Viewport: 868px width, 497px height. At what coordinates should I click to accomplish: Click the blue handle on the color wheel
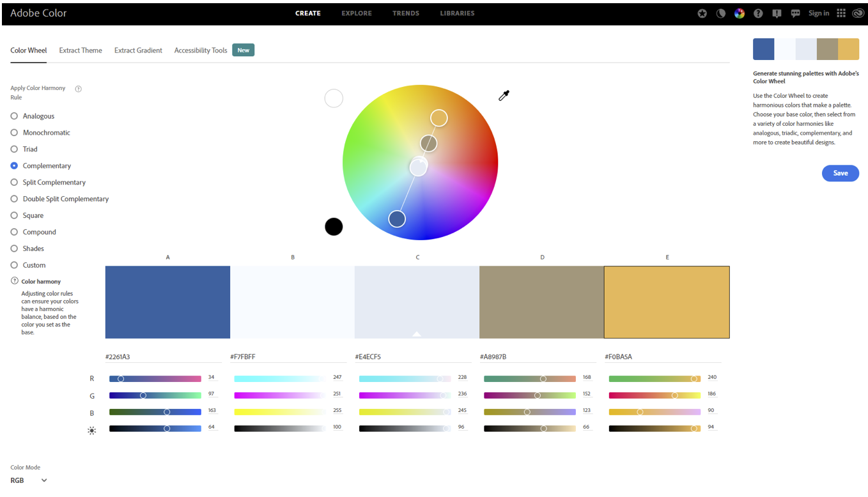[397, 218]
